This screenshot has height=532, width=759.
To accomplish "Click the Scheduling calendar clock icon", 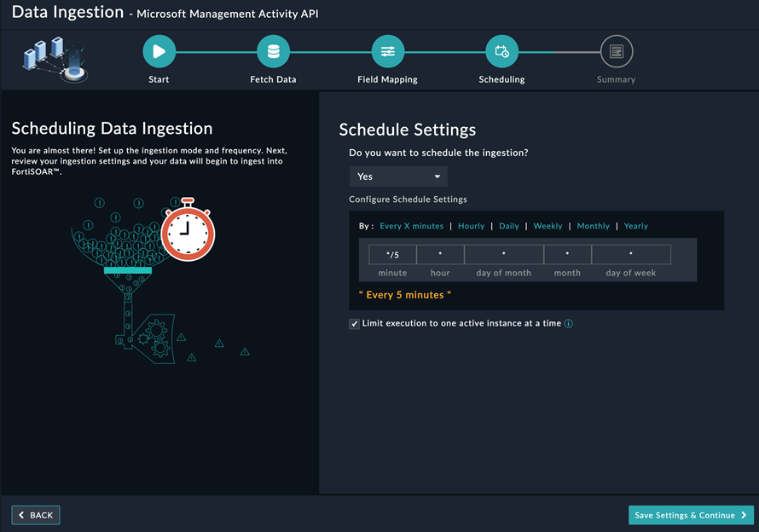I will (x=501, y=51).
